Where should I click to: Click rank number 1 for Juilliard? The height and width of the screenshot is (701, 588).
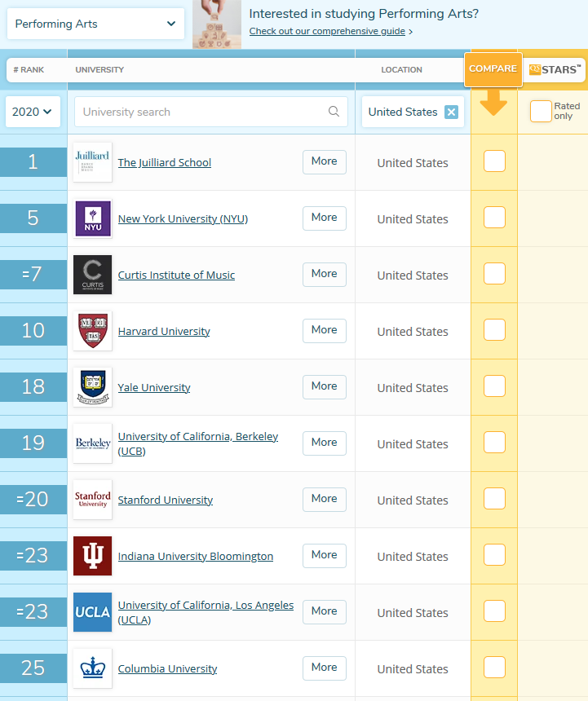click(x=33, y=162)
